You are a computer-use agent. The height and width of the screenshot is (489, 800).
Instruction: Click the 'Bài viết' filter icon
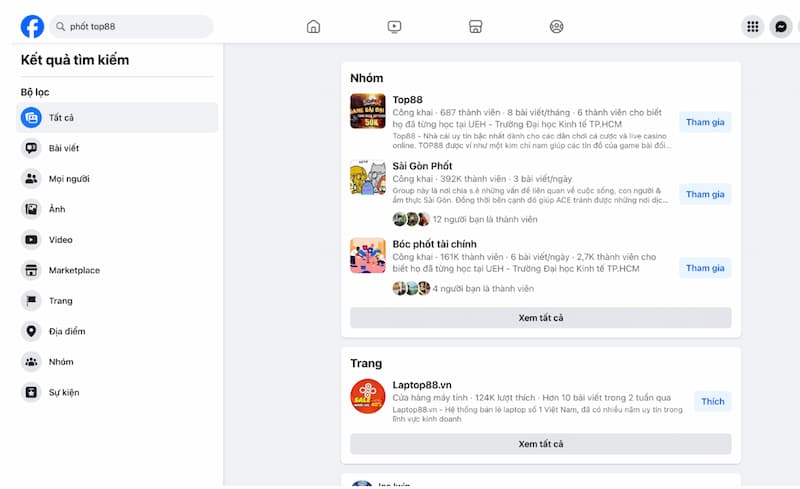31,148
